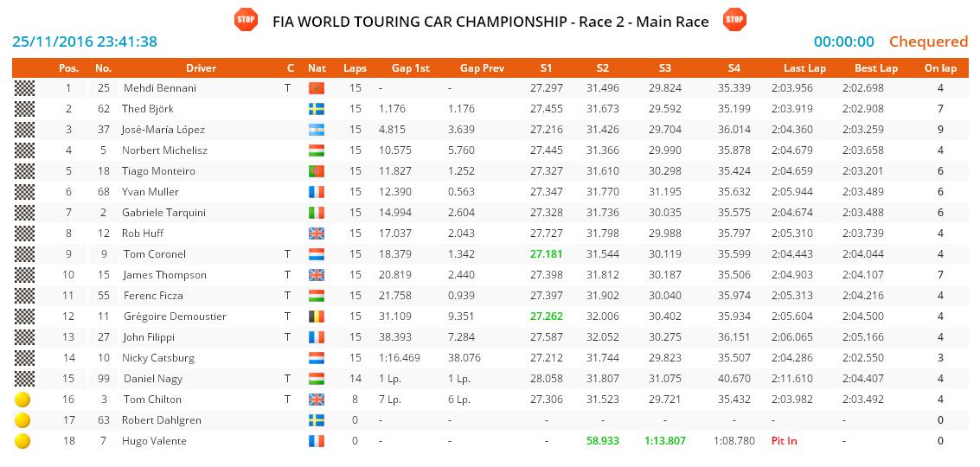Image resolution: width=980 pixels, height=467 pixels.
Task: Sort by the Pos. column header
Action: coord(68,67)
